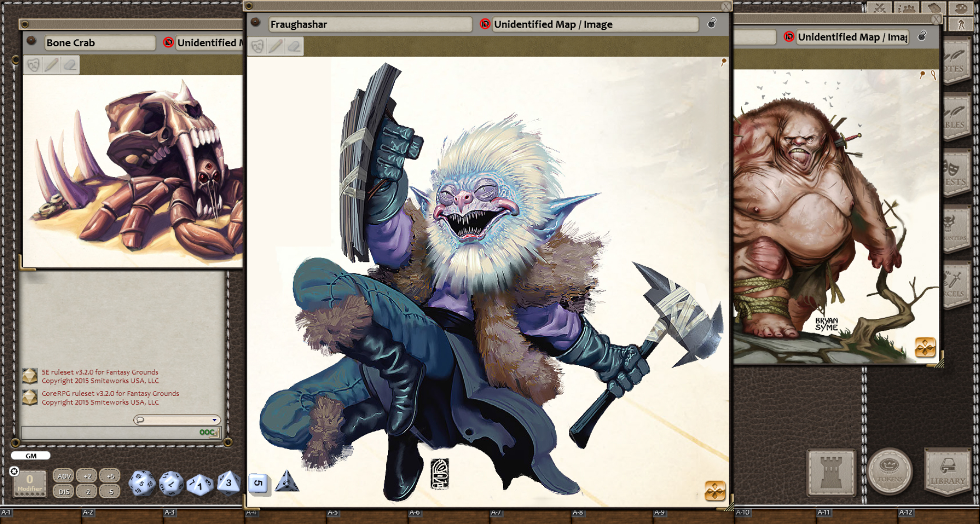Select the pencil drawing tool in Fraughashar window
Viewport: 980px width, 524px height.
tap(275, 46)
